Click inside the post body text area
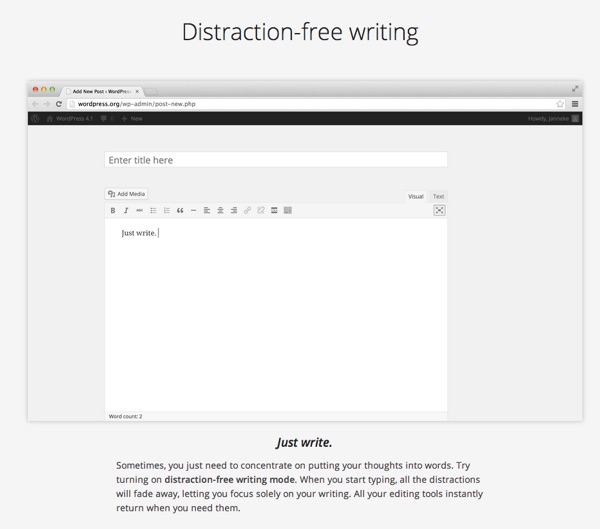 pos(276,315)
